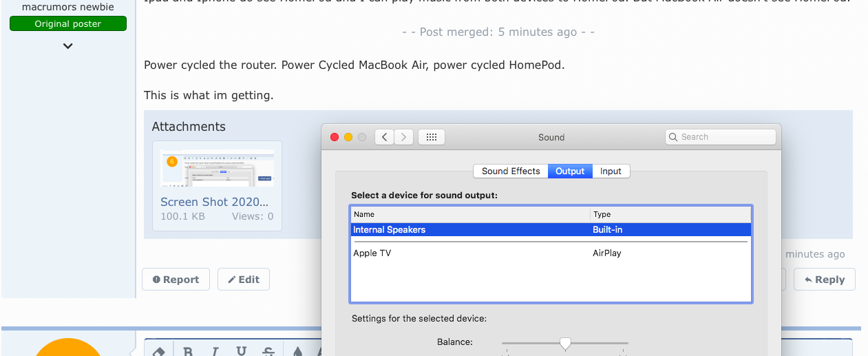Expand poster details chevron under Original poster
This screenshot has width=868, height=356.
[67, 46]
